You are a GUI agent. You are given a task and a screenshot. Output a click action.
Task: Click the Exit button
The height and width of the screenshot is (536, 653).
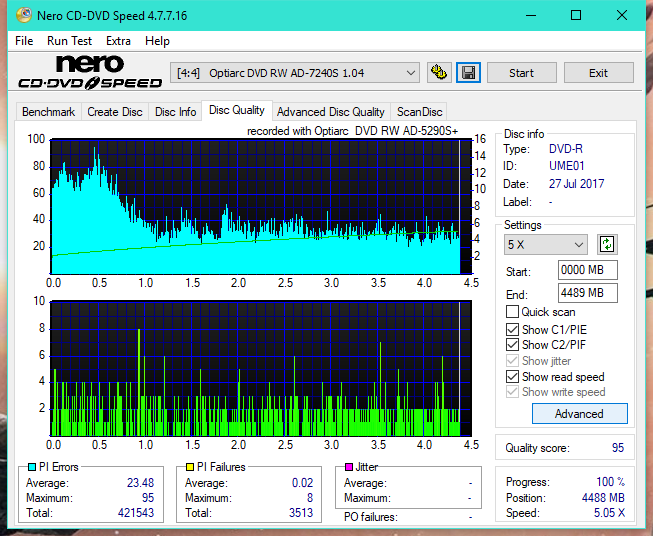[598, 73]
